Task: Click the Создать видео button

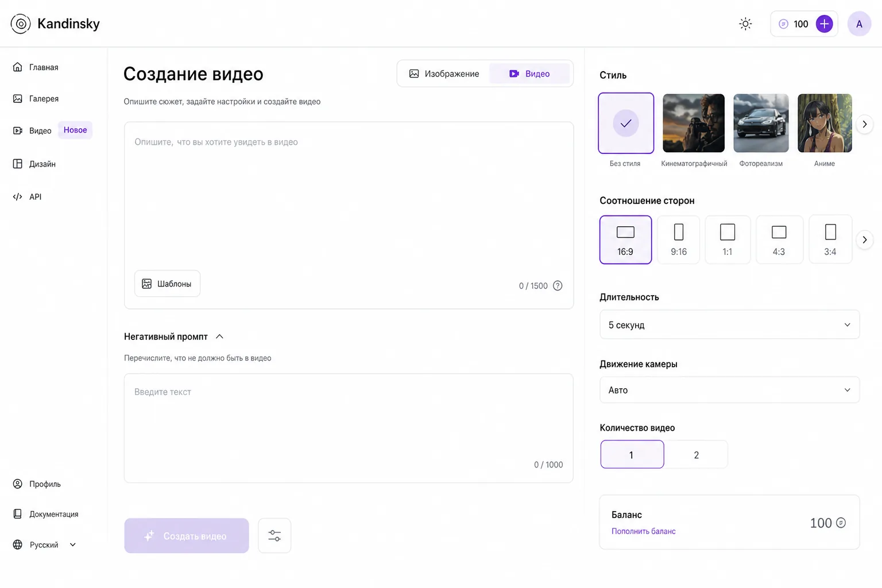Action: click(x=187, y=536)
